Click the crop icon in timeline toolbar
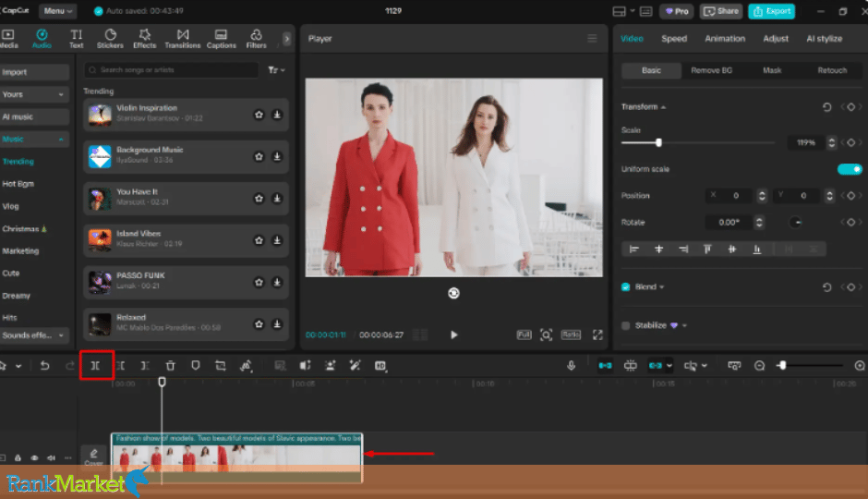Image resolution: width=868 pixels, height=499 pixels. [221, 366]
